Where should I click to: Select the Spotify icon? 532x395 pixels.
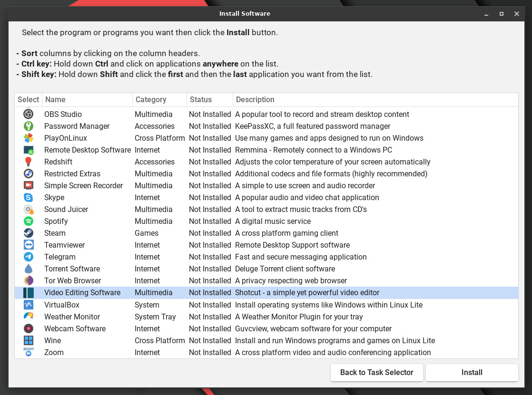click(29, 221)
